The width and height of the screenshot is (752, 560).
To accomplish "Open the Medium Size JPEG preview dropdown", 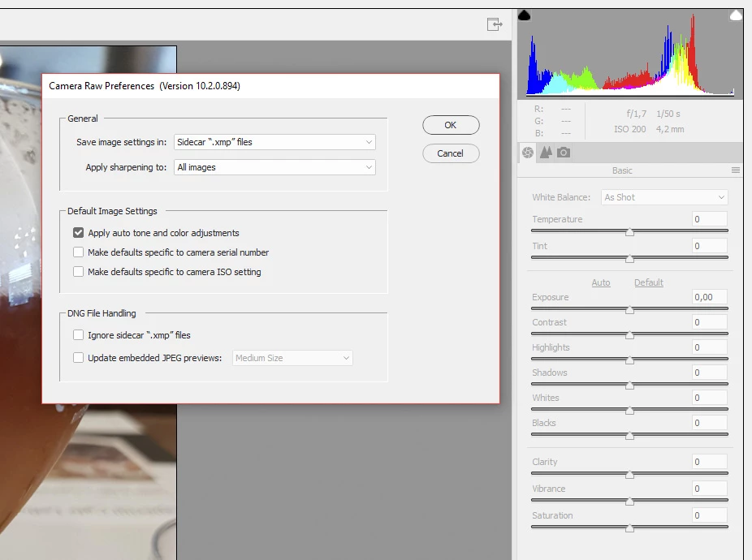I will pos(292,358).
